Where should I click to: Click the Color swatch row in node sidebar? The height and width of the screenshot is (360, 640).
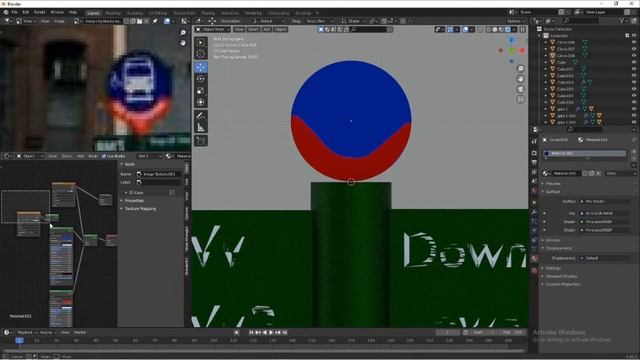click(x=150, y=192)
